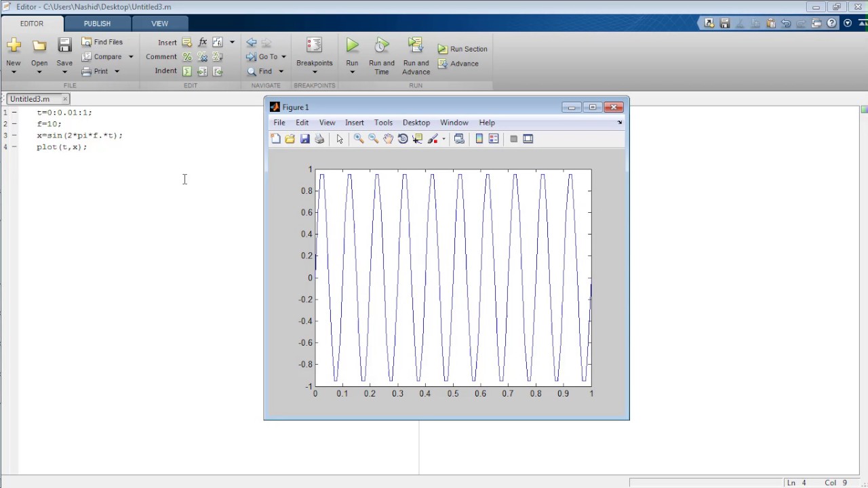Click the Find magnifier button
The height and width of the screenshot is (488, 868).
point(260,71)
